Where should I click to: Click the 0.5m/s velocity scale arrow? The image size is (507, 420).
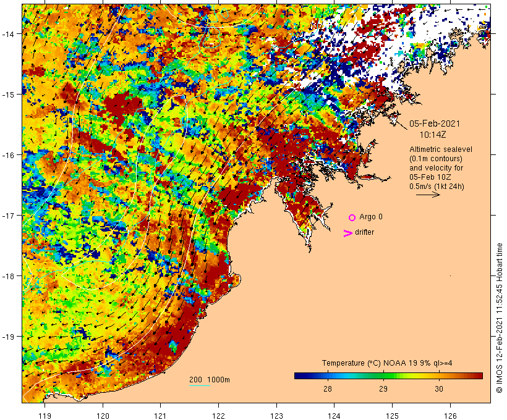pyautogui.click(x=428, y=195)
